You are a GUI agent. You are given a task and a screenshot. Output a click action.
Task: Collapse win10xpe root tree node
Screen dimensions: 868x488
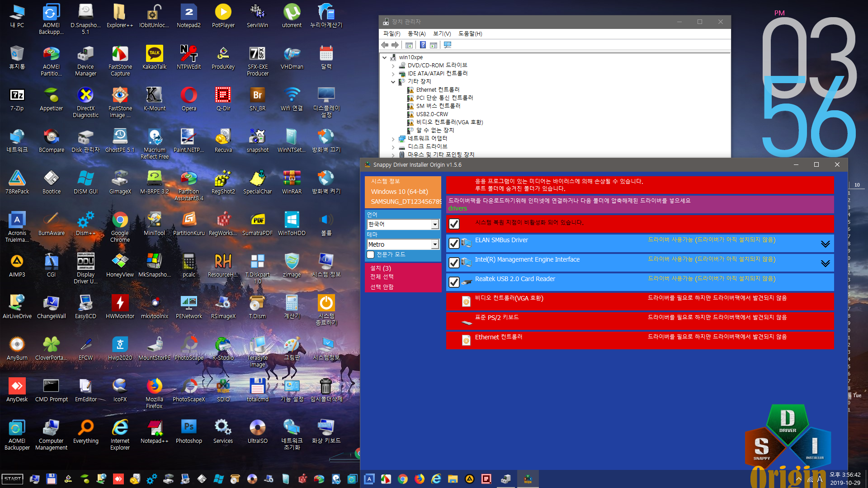click(384, 57)
